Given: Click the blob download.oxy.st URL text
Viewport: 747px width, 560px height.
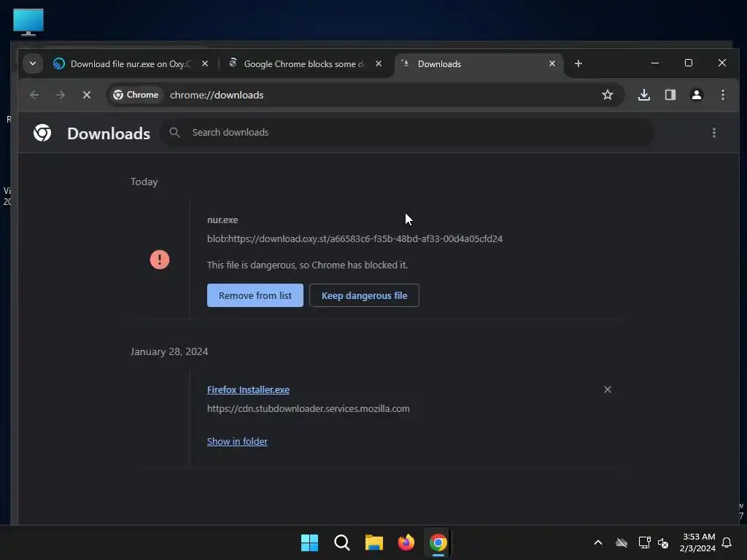Looking at the screenshot, I should pyautogui.click(x=355, y=238).
